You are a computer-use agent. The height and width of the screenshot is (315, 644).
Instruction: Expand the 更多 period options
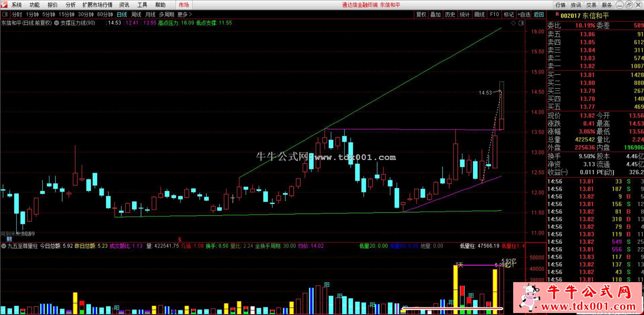[184, 14]
